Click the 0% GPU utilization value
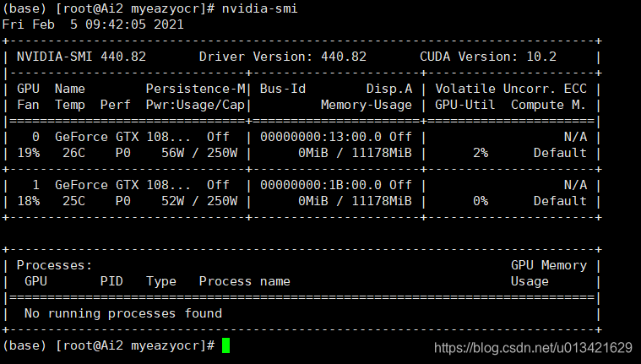Screen dimensions: 641x364 (x=481, y=201)
